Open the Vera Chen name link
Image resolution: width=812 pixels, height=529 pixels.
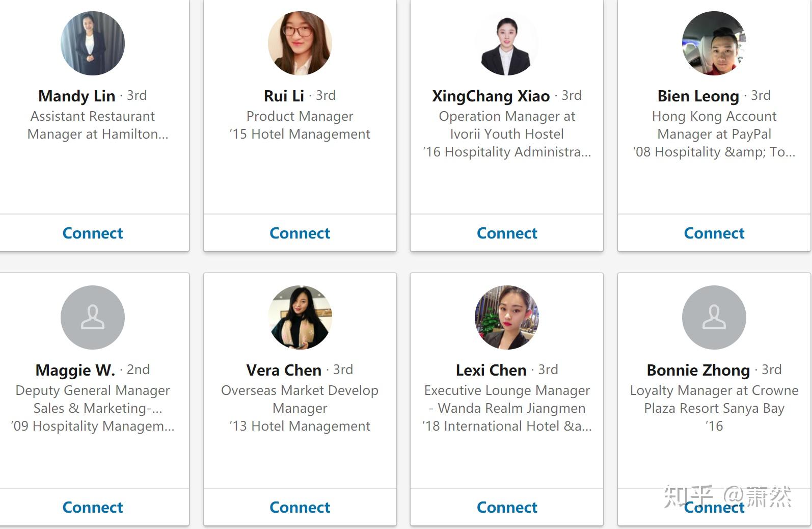point(284,370)
